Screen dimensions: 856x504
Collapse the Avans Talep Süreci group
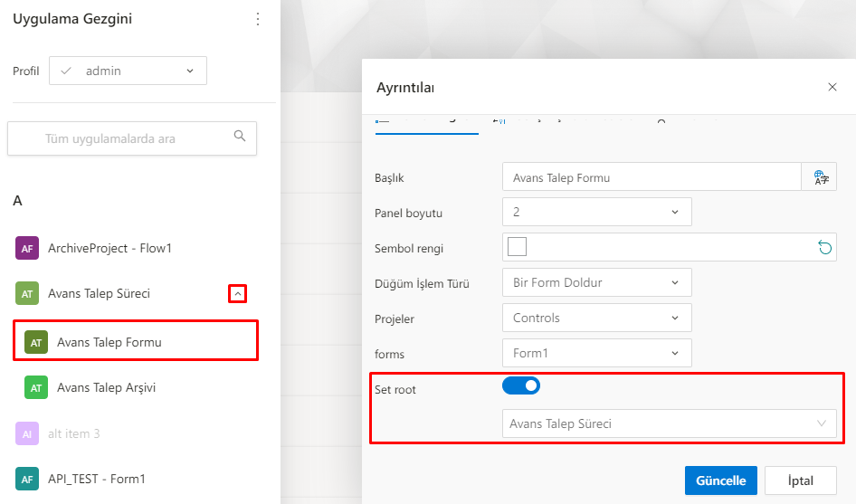click(x=237, y=293)
